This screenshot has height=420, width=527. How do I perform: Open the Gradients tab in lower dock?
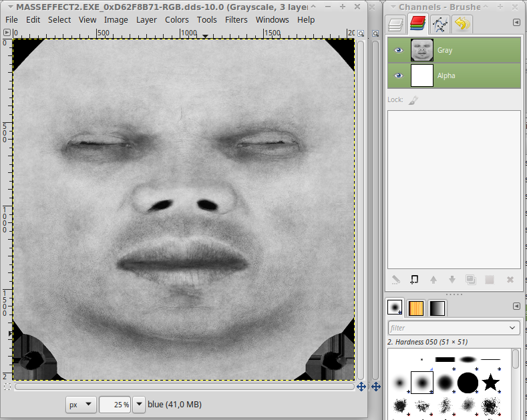tap(437, 308)
